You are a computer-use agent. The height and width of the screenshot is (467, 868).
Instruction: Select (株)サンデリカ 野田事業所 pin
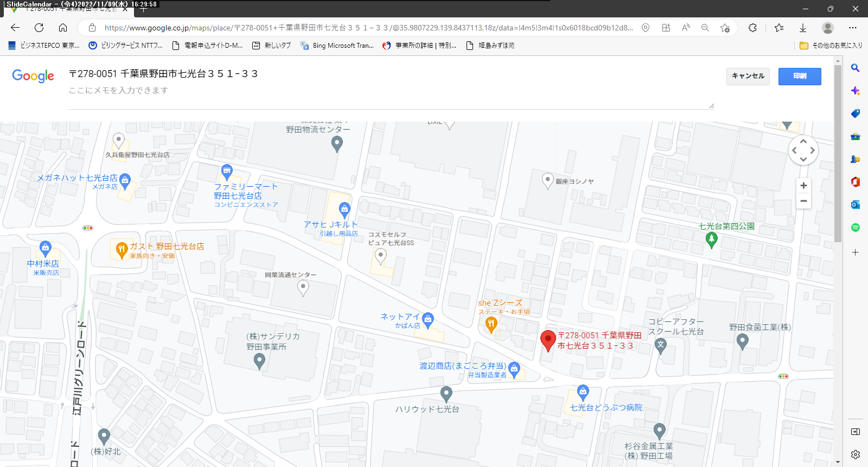259,362
